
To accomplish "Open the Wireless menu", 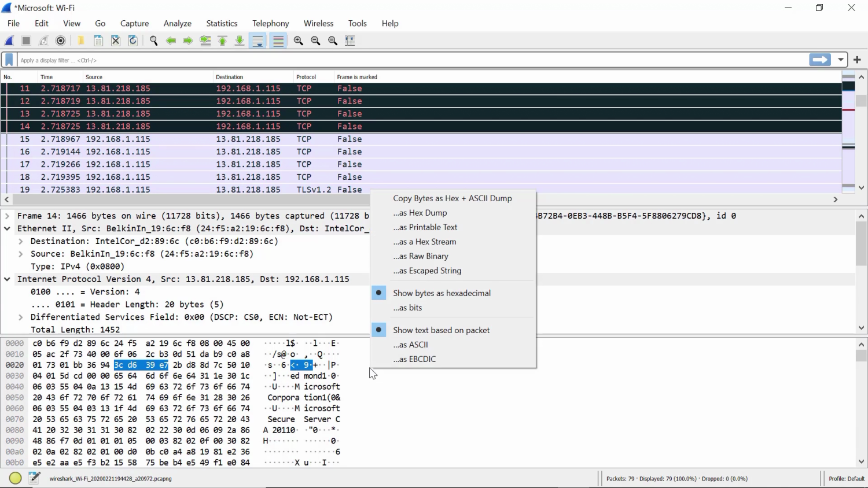I will point(318,23).
